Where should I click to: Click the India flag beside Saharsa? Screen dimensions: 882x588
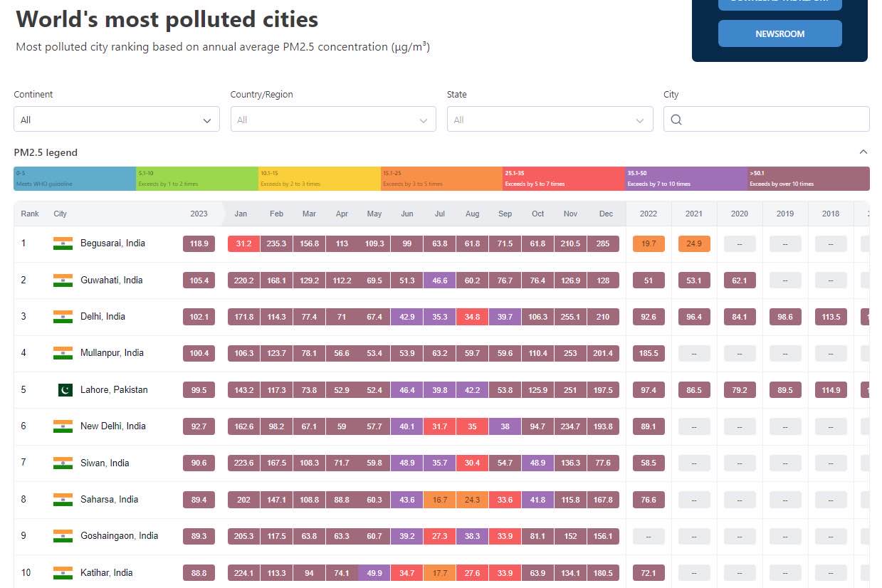pyautogui.click(x=63, y=500)
